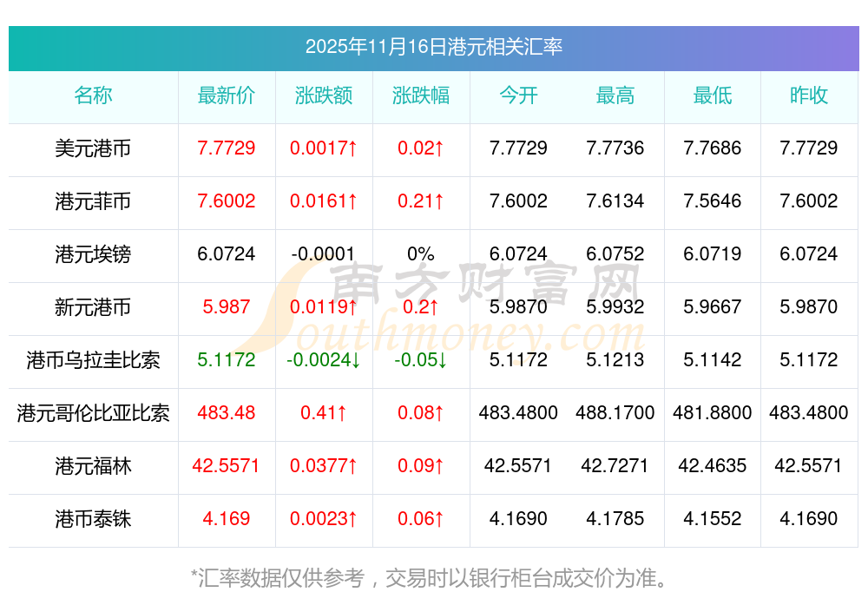
Task: Click change amount 0.0161↑
Action: pos(323,201)
